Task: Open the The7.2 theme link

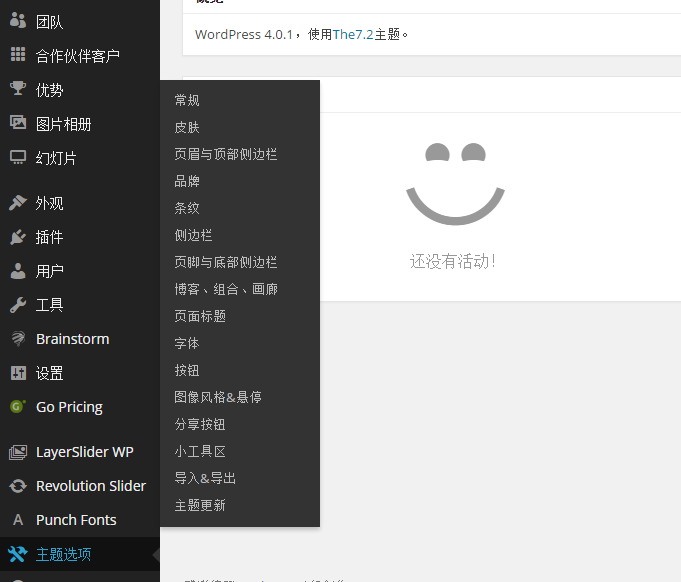Action: pos(353,34)
